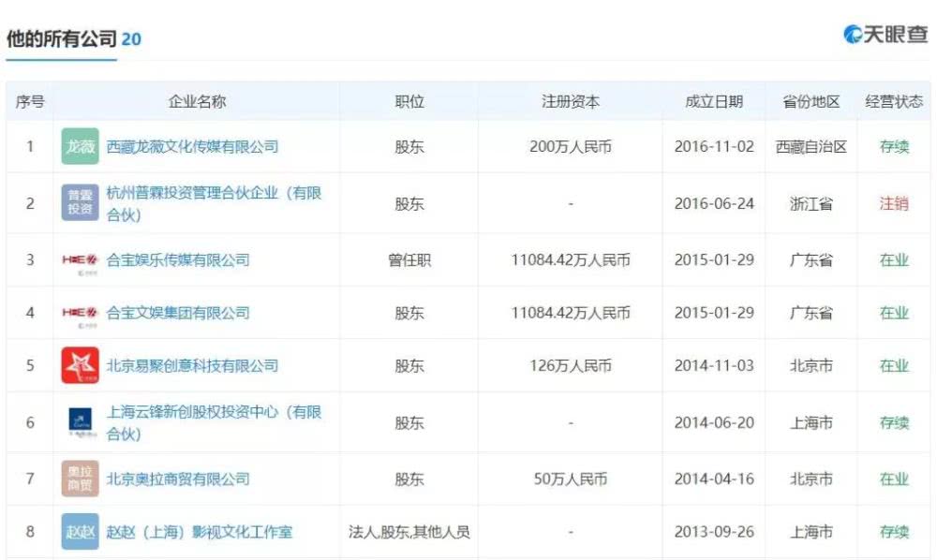The width and height of the screenshot is (937, 560).
Task: Click the date 2014-04-16
Action: point(714,479)
